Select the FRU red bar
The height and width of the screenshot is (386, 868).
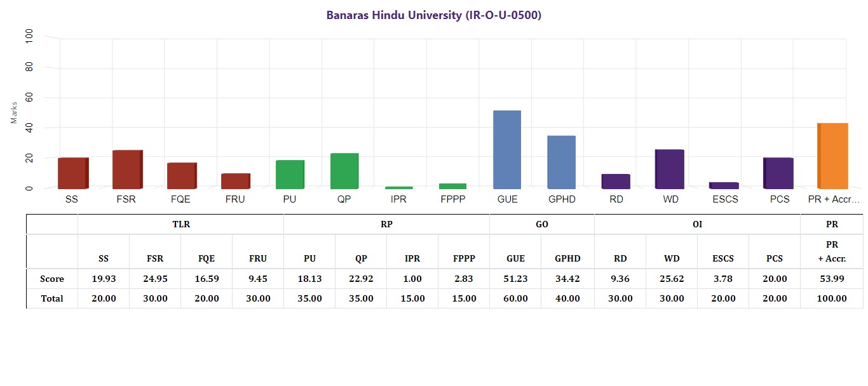(236, 181)
